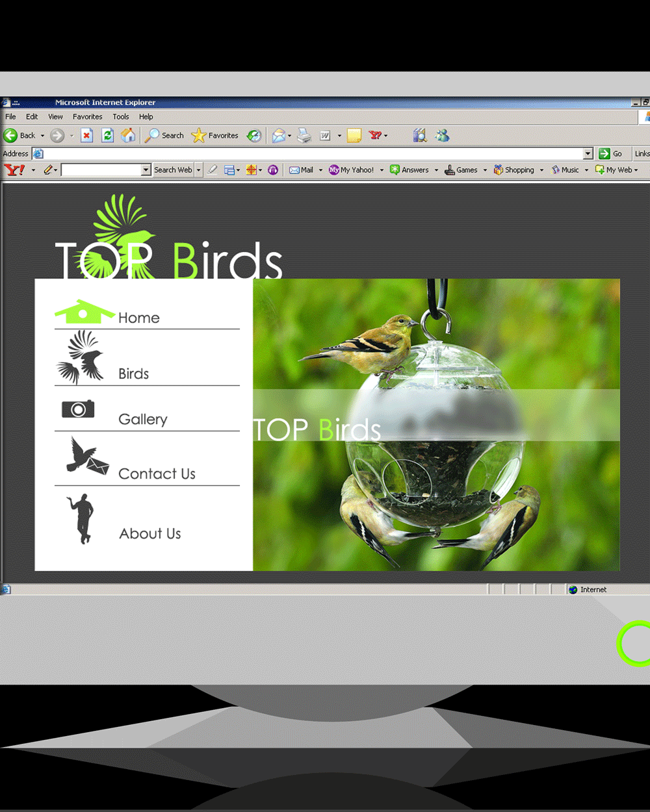Click the Stop icon in the toolbar

tap(86, 135)
